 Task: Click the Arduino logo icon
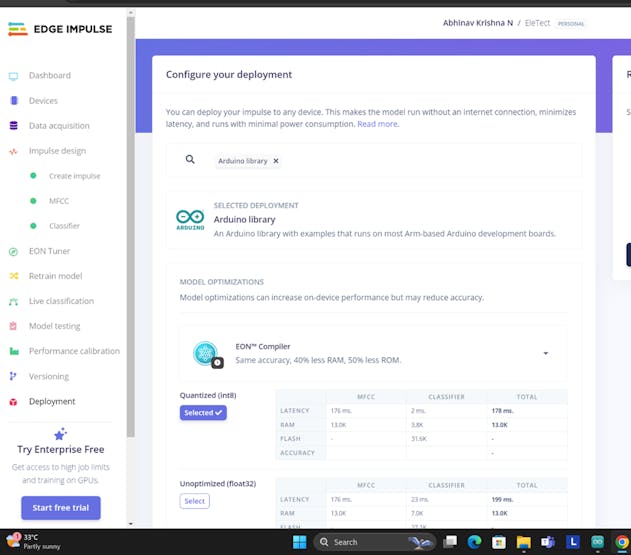click(x=190, y=220)
